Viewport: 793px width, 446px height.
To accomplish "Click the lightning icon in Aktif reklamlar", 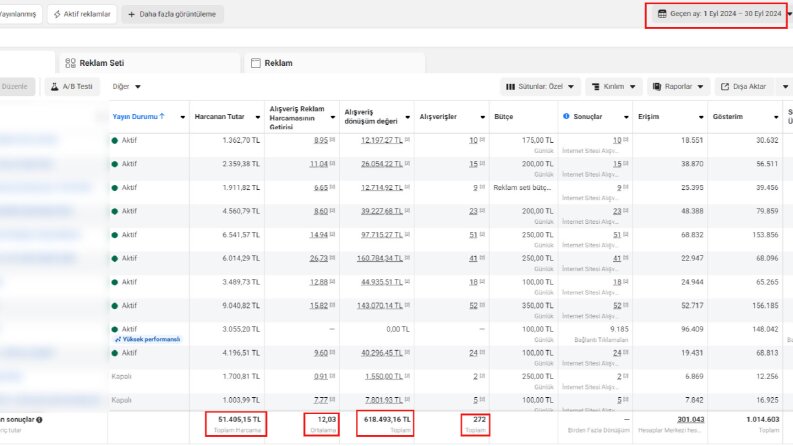I will (x=57, y=14).
